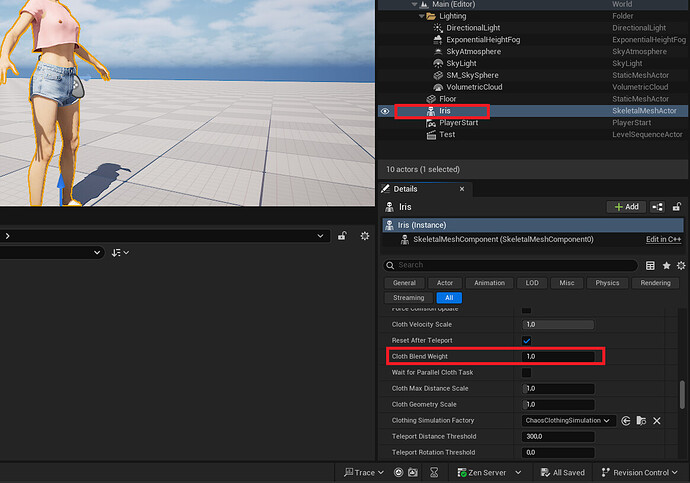Focus the Details search field
Viewport: 690px width, 483px height.
coord(510,265)
